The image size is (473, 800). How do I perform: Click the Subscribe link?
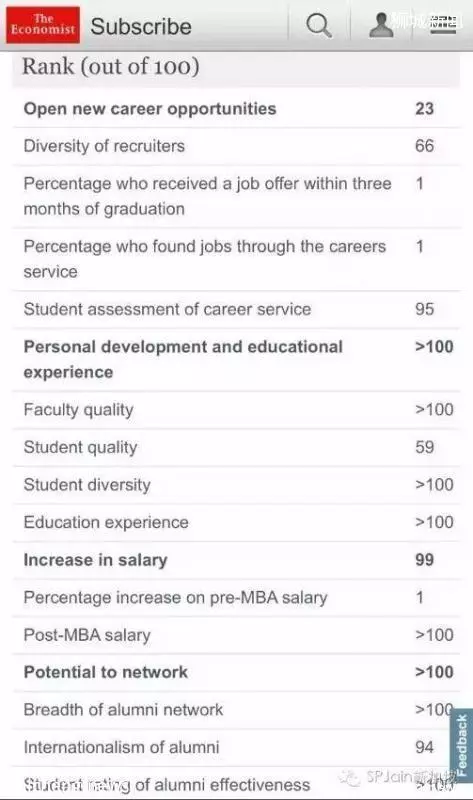point(141,27)
